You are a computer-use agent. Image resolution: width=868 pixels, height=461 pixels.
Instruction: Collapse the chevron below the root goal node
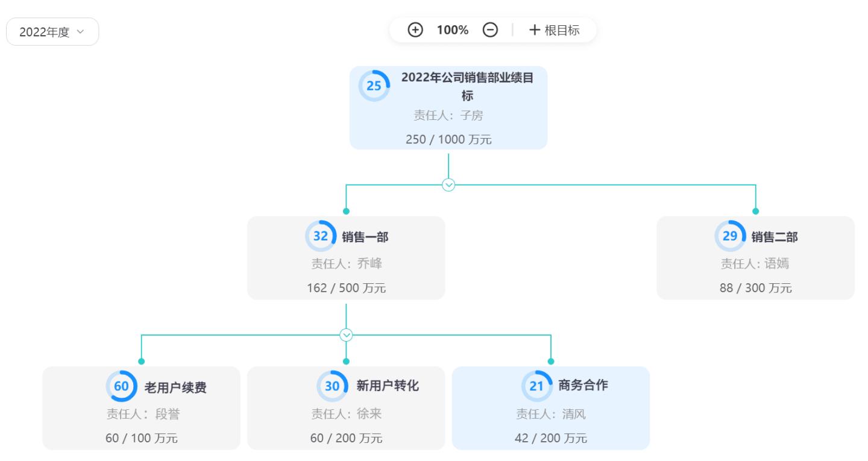point(448,184)
